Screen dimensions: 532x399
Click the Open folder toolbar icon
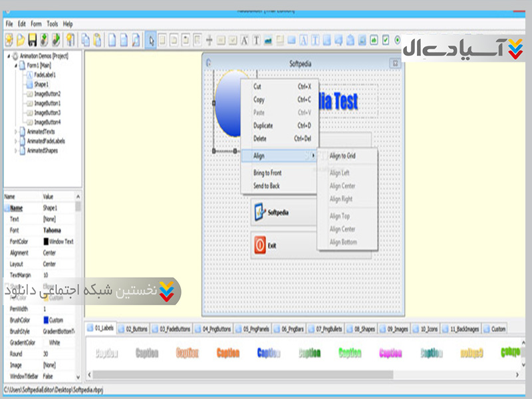[x=20, y=40]
